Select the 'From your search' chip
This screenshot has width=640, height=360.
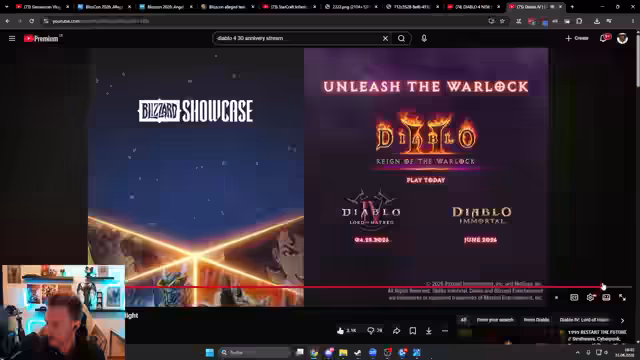click(x=495, y=320)
